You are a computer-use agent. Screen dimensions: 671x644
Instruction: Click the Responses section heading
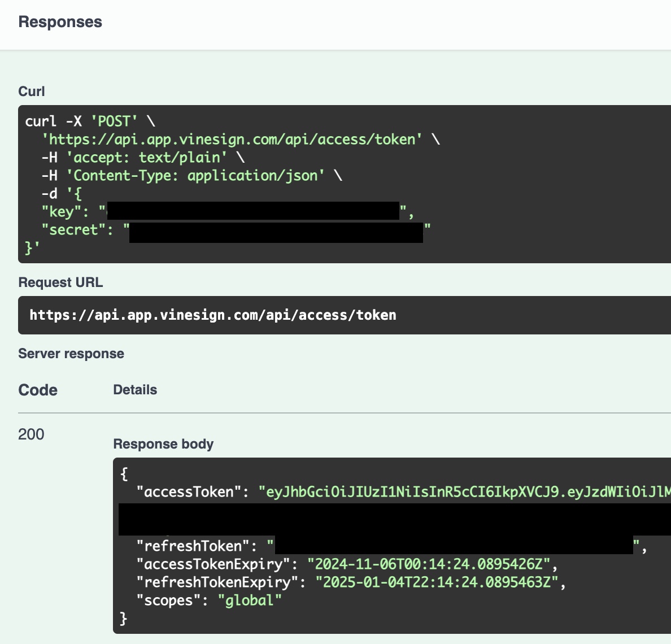coord(60,22)
